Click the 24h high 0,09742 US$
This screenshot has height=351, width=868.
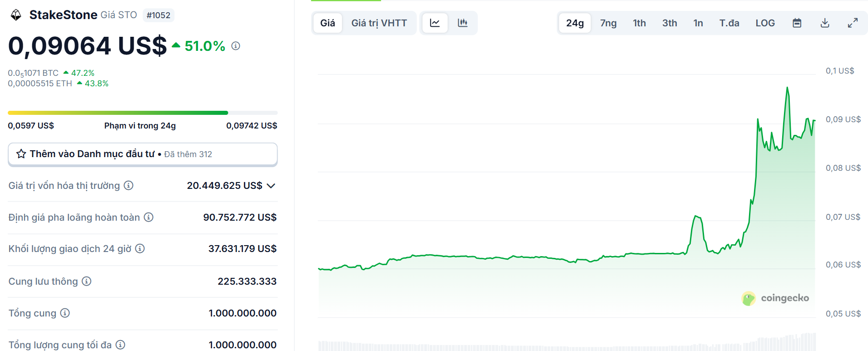pos(252,126)
